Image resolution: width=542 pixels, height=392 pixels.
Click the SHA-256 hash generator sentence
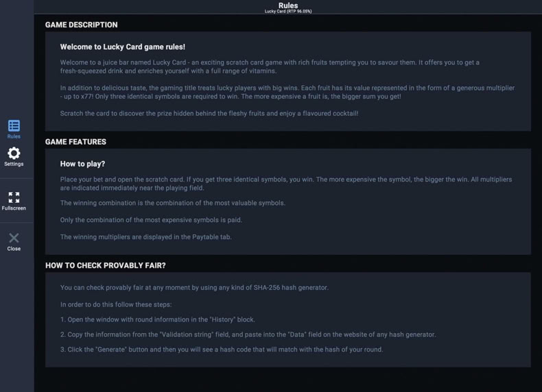[194, 287]
